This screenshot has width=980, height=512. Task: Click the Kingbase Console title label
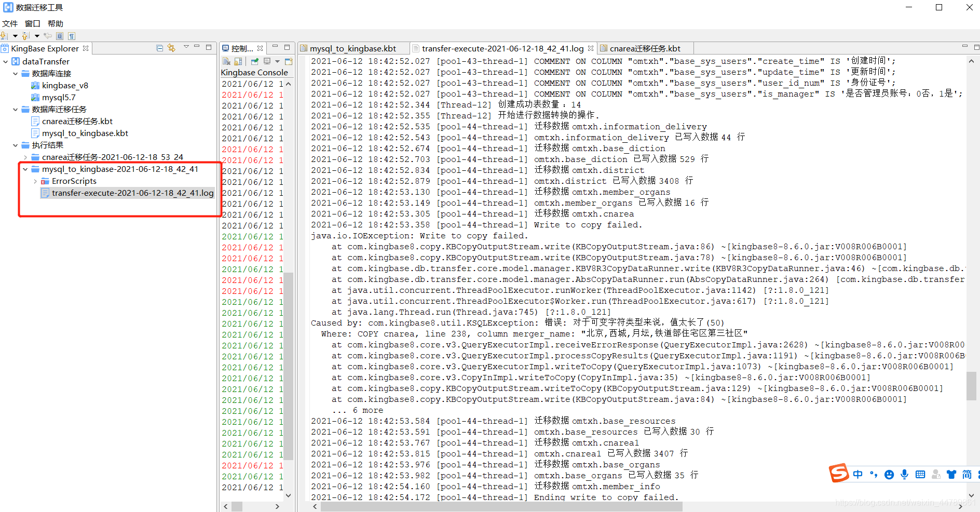pos(254,73)
